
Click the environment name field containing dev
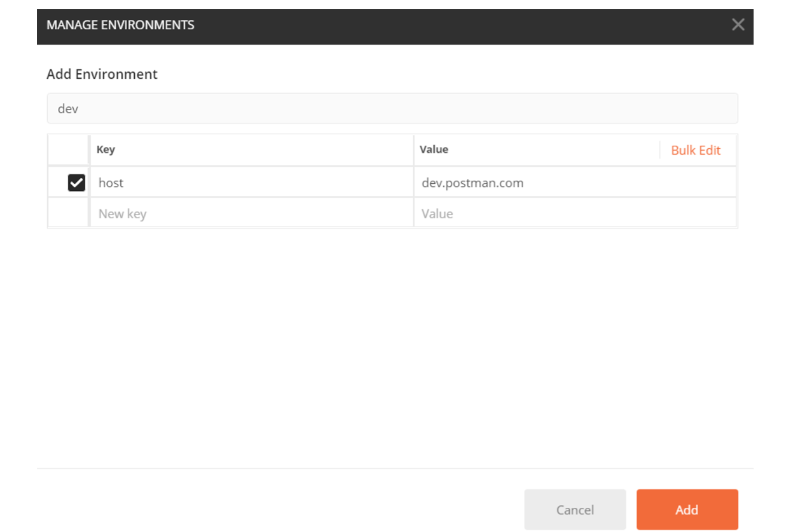tap(392, 109)
